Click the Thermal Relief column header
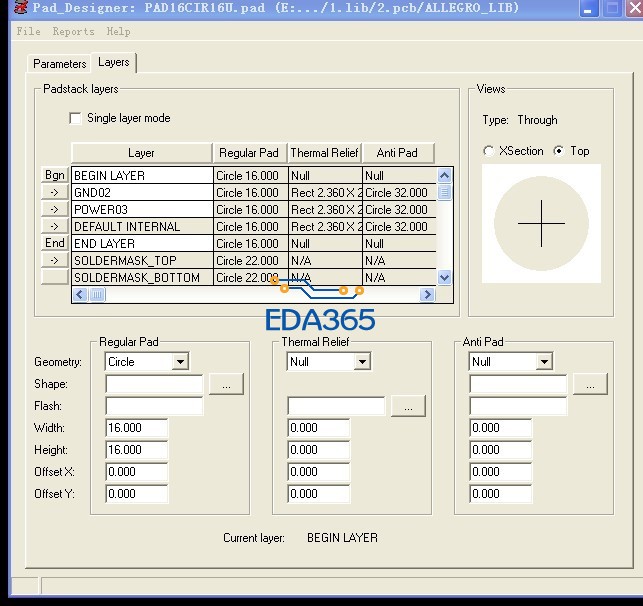The width and height of the screenshot is (643, 606). click(x=324, y=153)
